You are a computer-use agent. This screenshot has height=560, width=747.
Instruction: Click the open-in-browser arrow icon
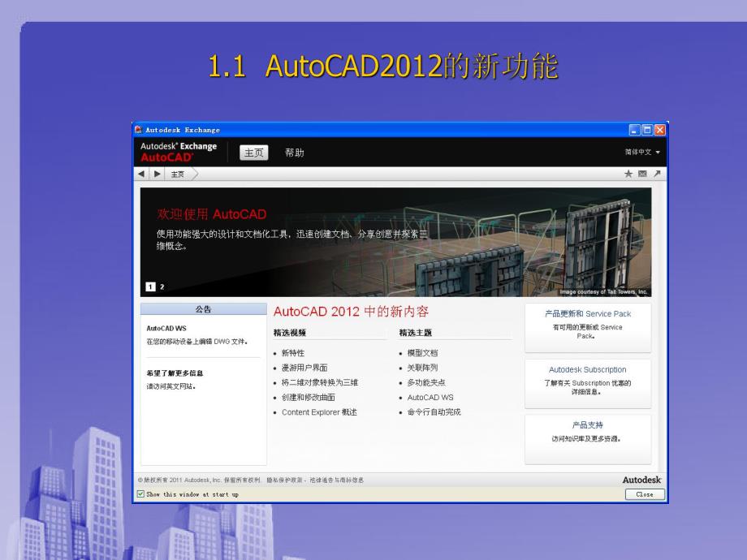point(658,172)
